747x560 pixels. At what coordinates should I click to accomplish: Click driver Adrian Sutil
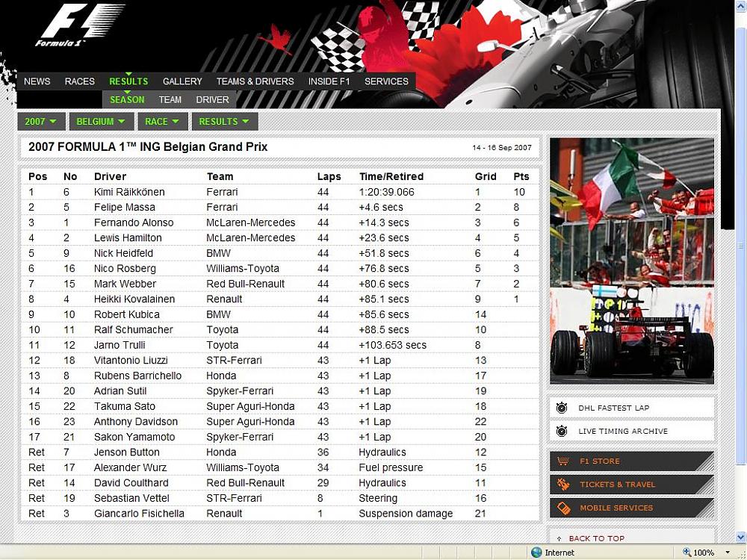(x=120, y=391)
